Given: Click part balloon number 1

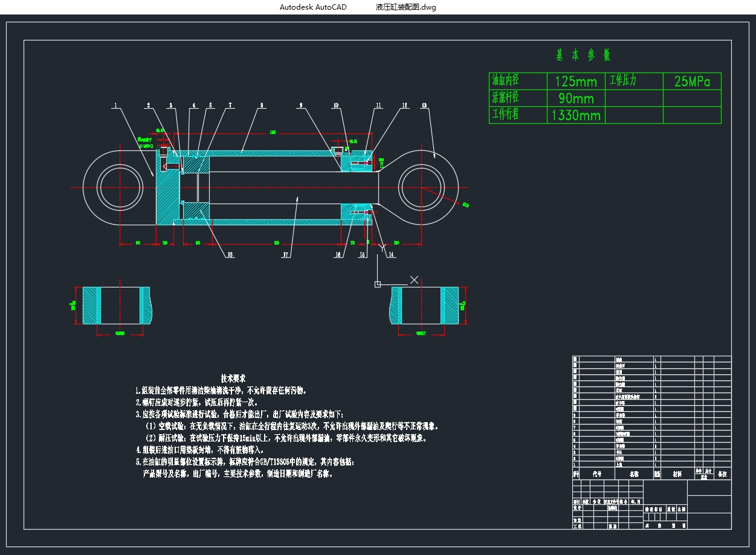Looking at the screenshot, I should pyautogui.click(x=115, y=105).
